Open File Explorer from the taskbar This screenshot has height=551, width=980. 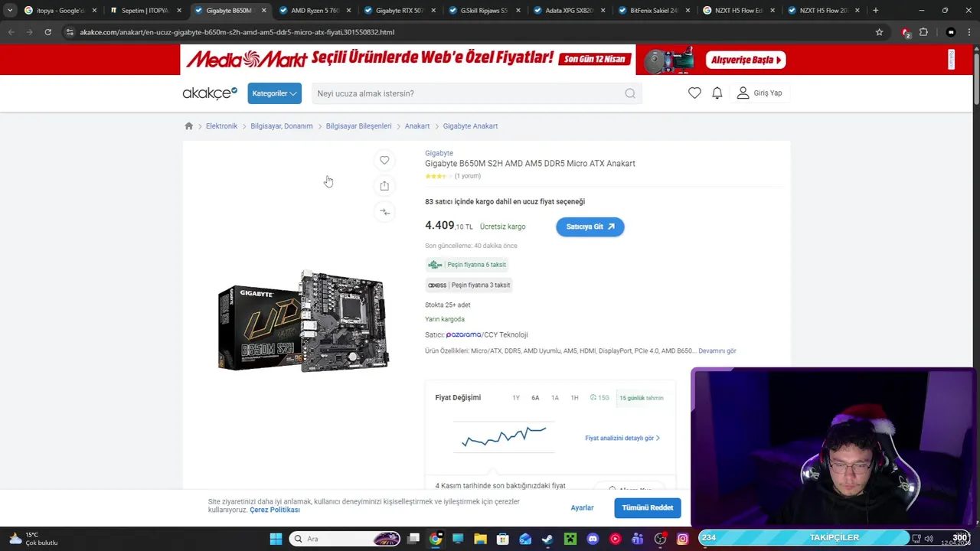click(480, 539)
